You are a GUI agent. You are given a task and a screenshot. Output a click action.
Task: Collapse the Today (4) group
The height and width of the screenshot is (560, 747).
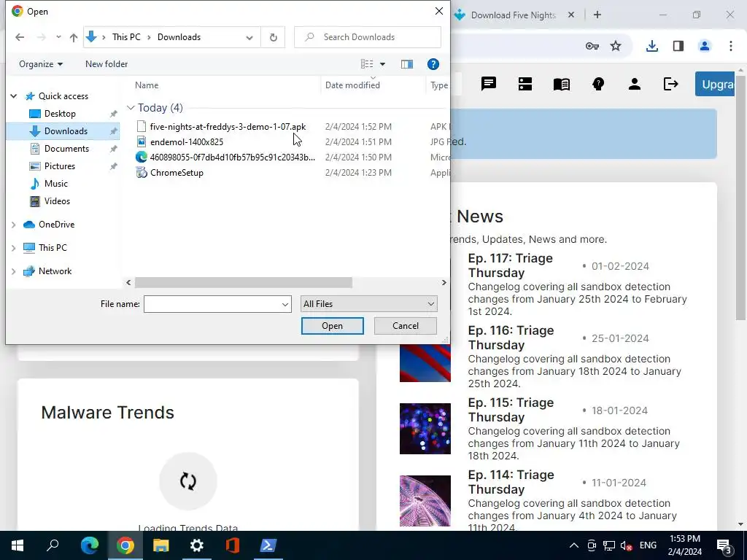[x=131, y=108]
